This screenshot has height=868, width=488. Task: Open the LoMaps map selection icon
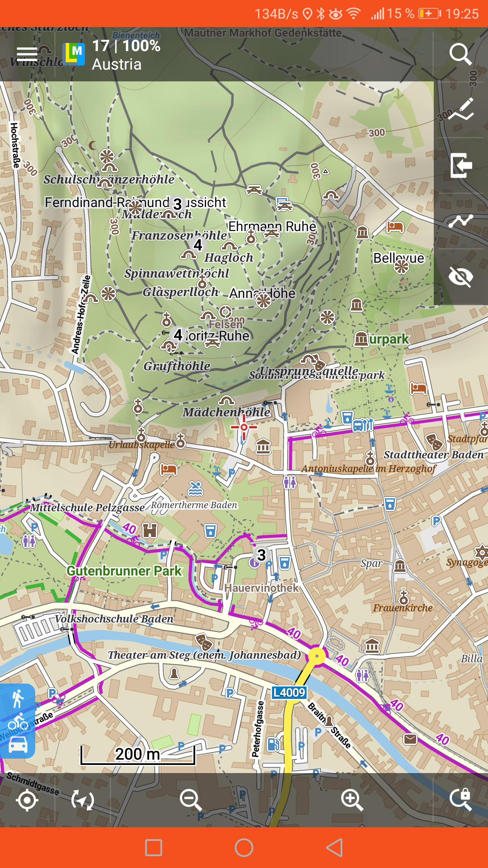(x=74, y=54)
